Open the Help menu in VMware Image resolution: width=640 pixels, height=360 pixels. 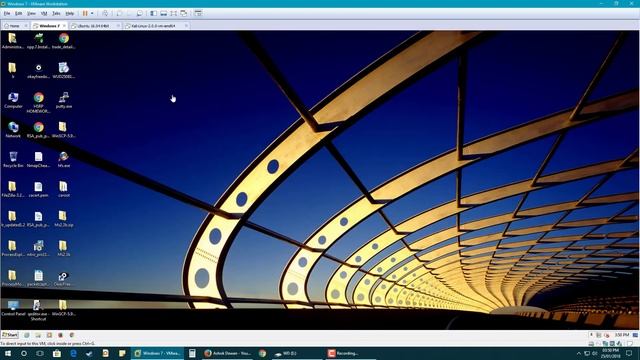point(70,13)
